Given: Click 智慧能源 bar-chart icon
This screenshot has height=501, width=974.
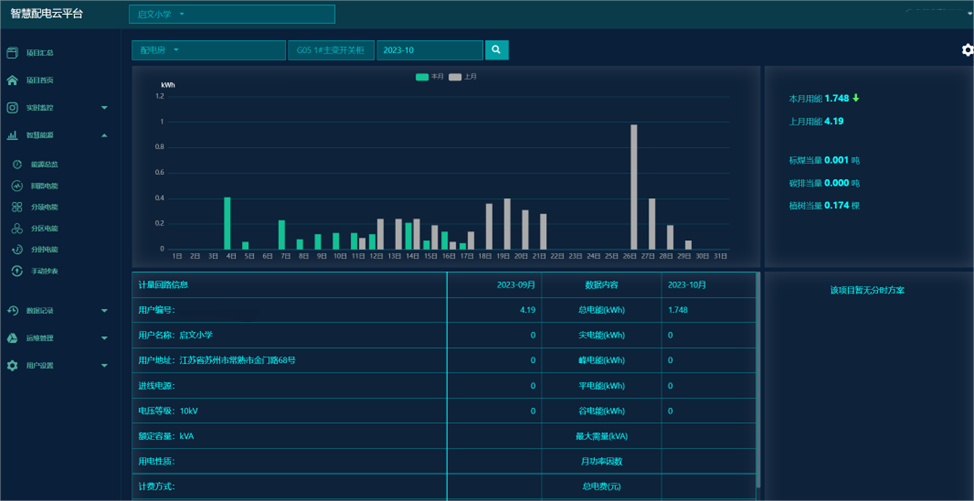Looking at the screenshot, I should (12, 135).
